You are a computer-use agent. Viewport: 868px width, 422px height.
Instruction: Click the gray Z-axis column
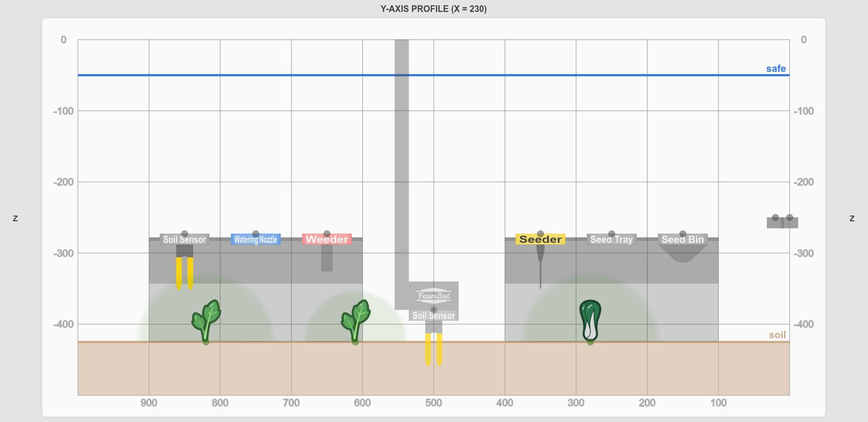pos(402,174)
